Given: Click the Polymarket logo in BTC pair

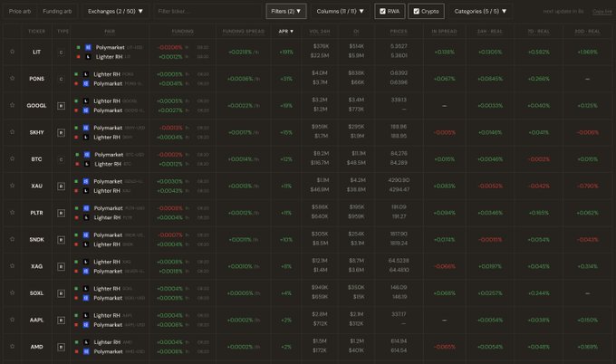Looking at the screenshot, I should click(x=87, y=154).
